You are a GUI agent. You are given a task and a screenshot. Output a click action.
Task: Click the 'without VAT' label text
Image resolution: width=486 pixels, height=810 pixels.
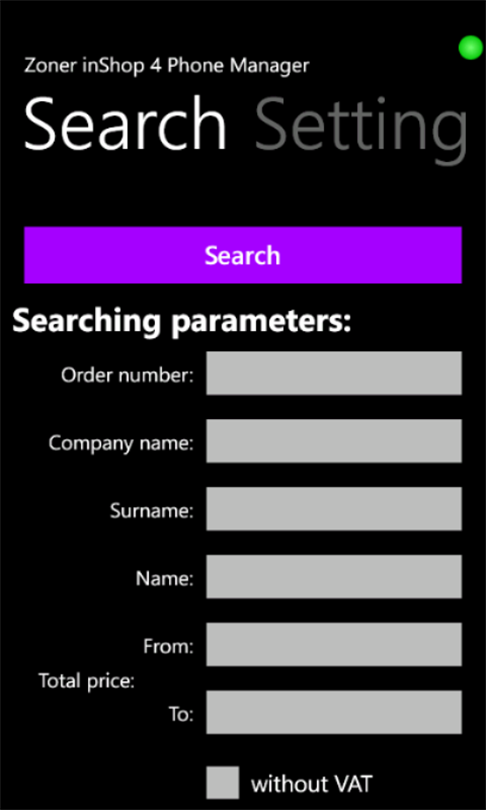311,784
